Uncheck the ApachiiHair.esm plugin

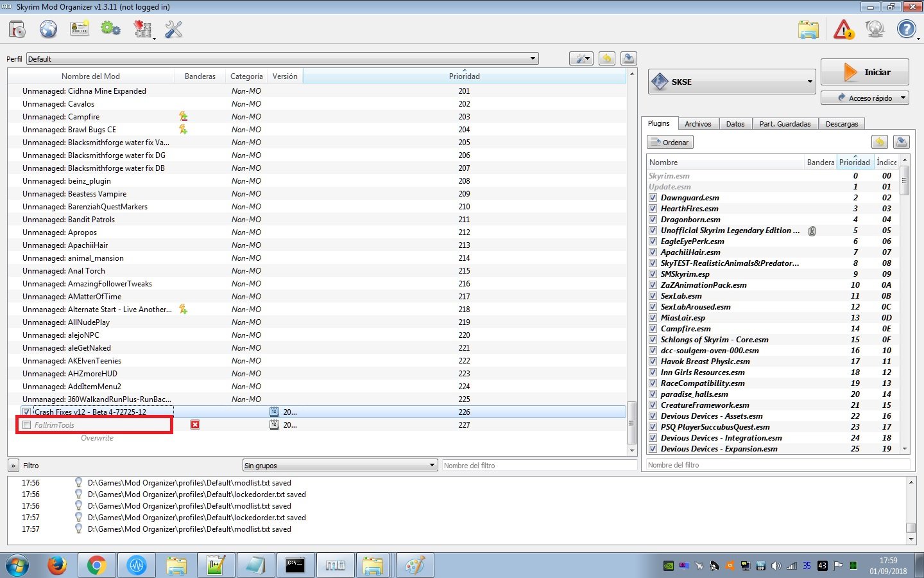point(653,252)
